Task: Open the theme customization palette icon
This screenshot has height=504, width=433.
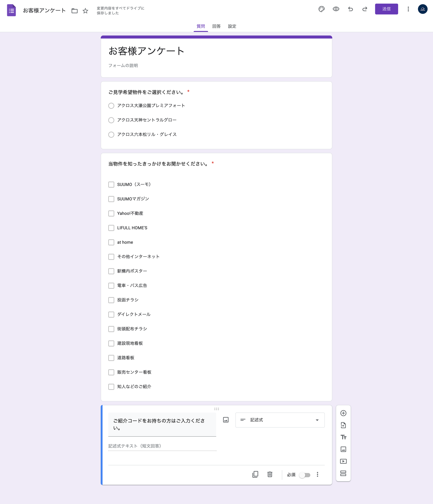Action: pos(321,9)
